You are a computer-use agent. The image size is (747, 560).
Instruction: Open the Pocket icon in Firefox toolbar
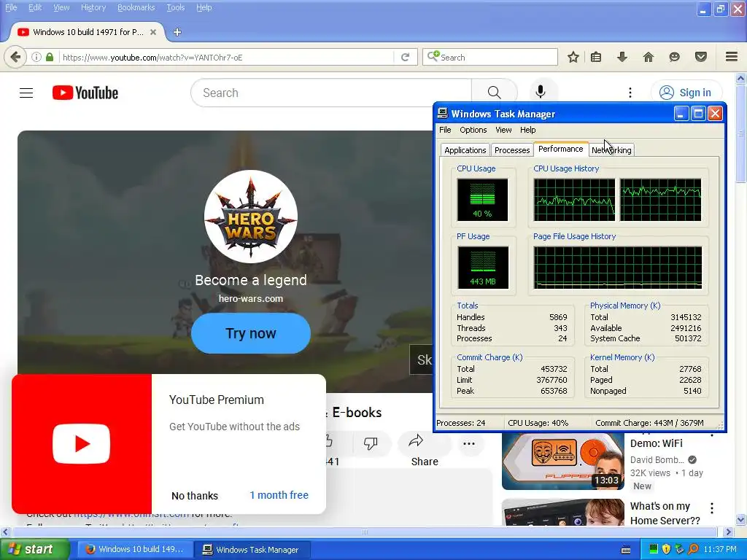click(x=701, y=57)
